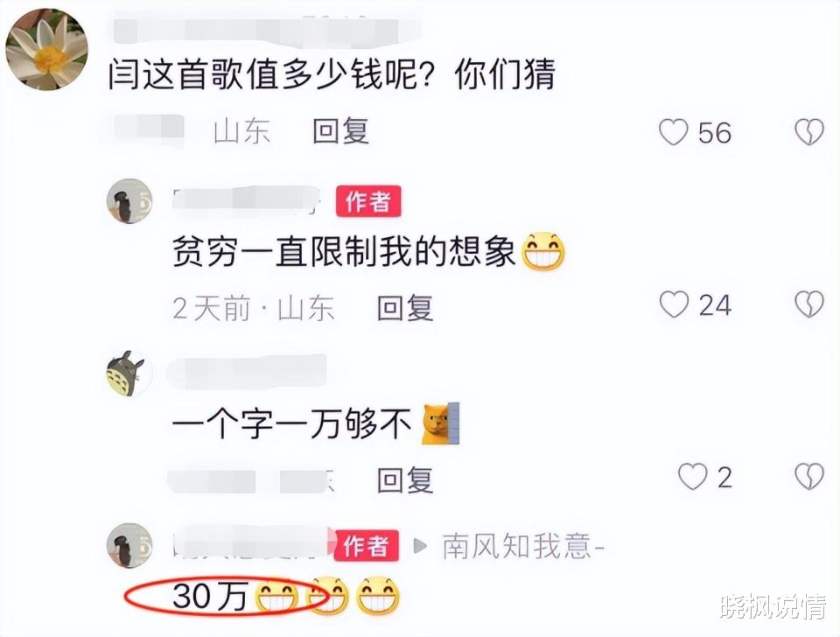Like the author's reply with 24 likes
Image resolution: width=840 pixels, height=637 pixels.
tap(674, 304)
